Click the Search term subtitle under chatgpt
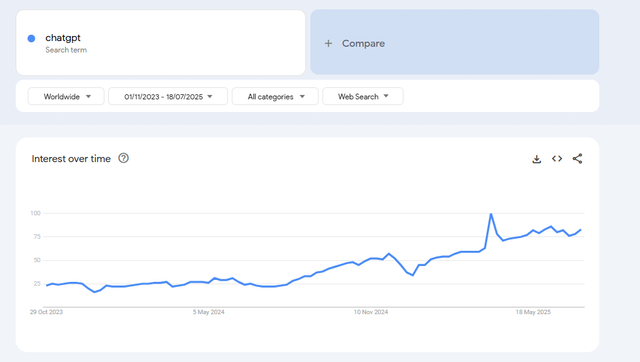 66,50
